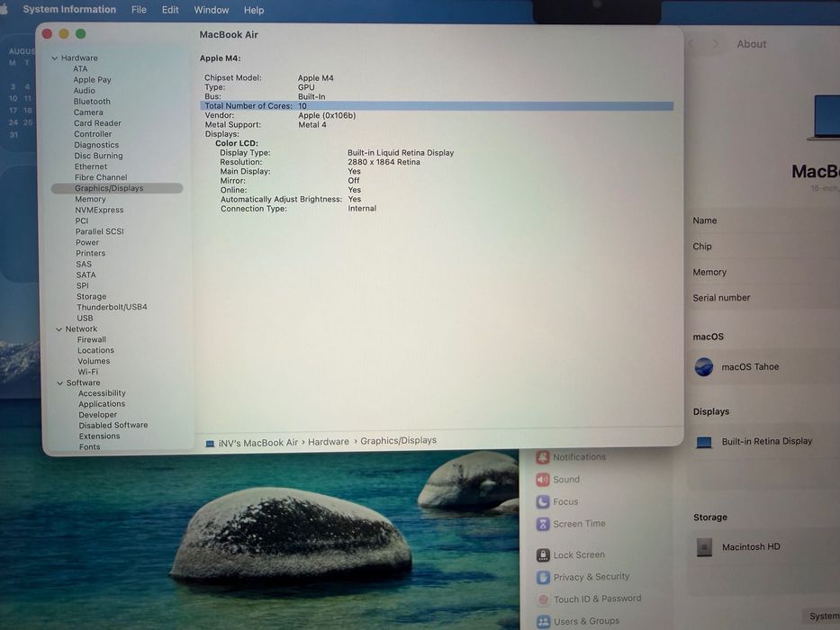
Task: Select Graphics/Displays in the sidebar
Action: click(117, 188)
